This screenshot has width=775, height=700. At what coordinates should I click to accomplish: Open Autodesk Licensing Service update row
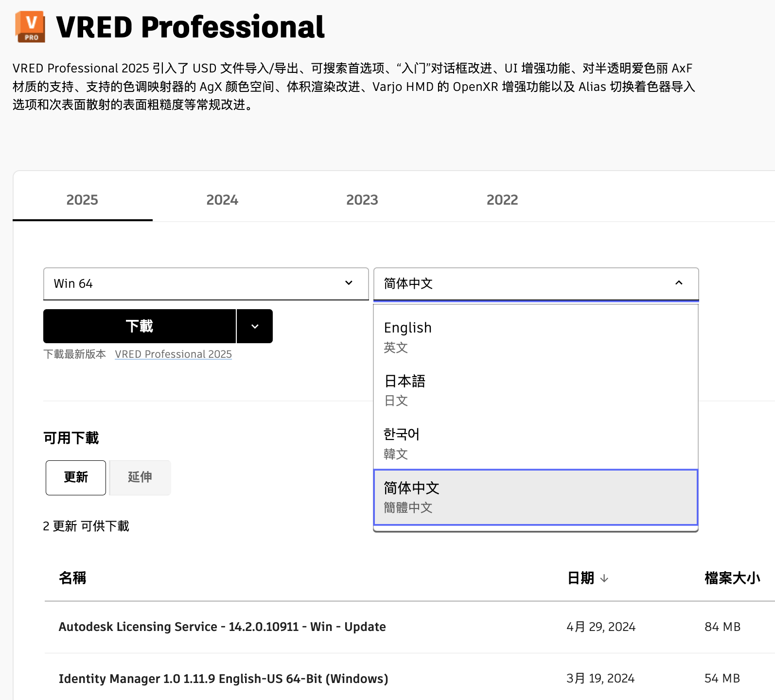222,627
